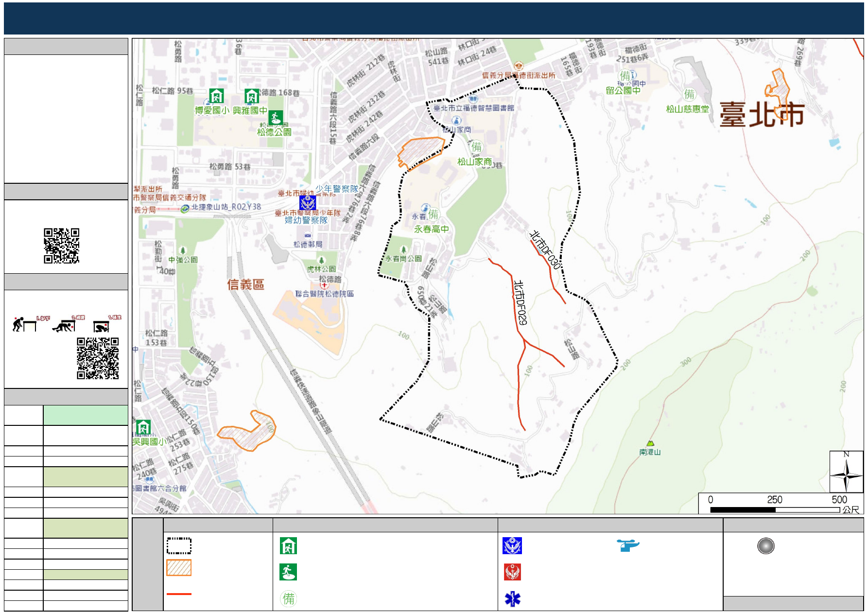Click the lower larger QR code in sidebar
This screenshot has height=614, width=868.
pos(98,358)
